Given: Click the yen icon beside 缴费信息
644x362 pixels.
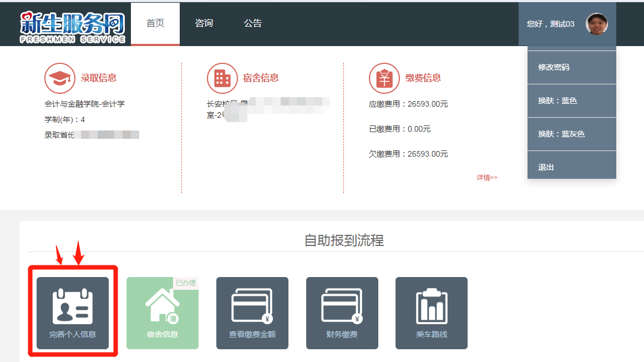Looking at the screenshot, I should (384, 78).
